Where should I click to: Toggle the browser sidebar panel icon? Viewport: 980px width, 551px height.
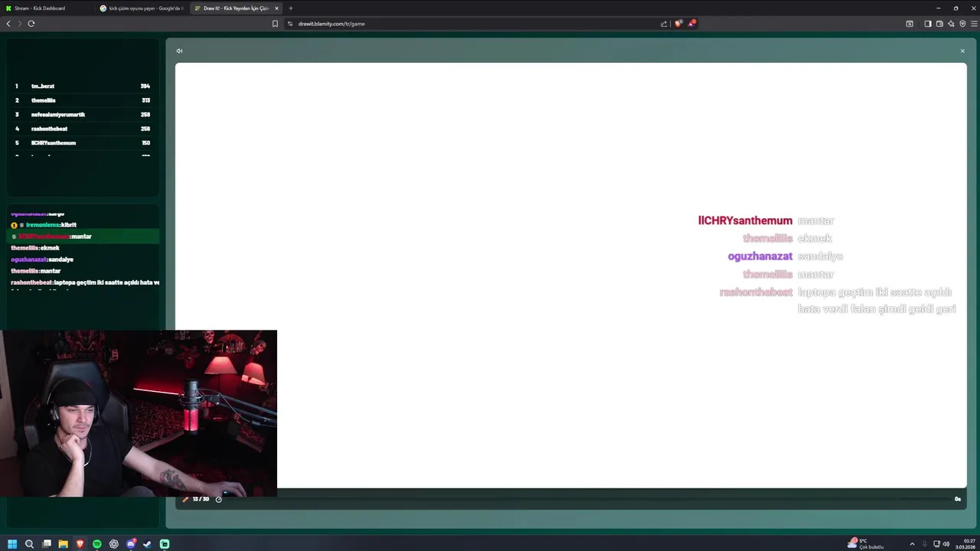[928, 24]
